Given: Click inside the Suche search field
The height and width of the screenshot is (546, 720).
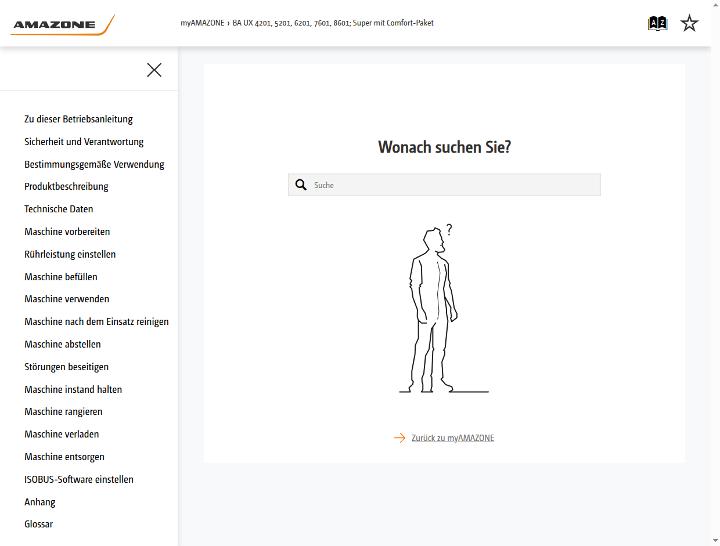Looking at the screenshot, I should coord(444,185).
